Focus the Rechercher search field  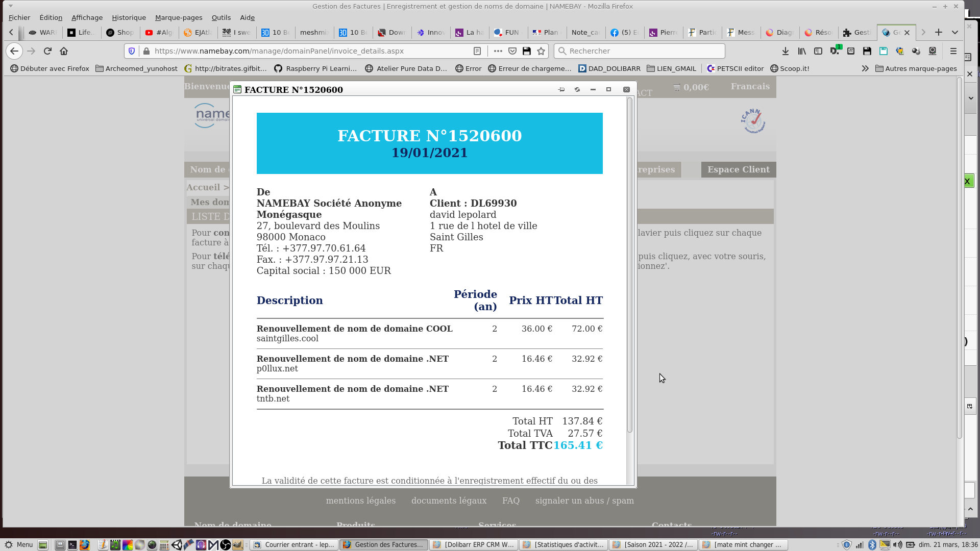643,51
